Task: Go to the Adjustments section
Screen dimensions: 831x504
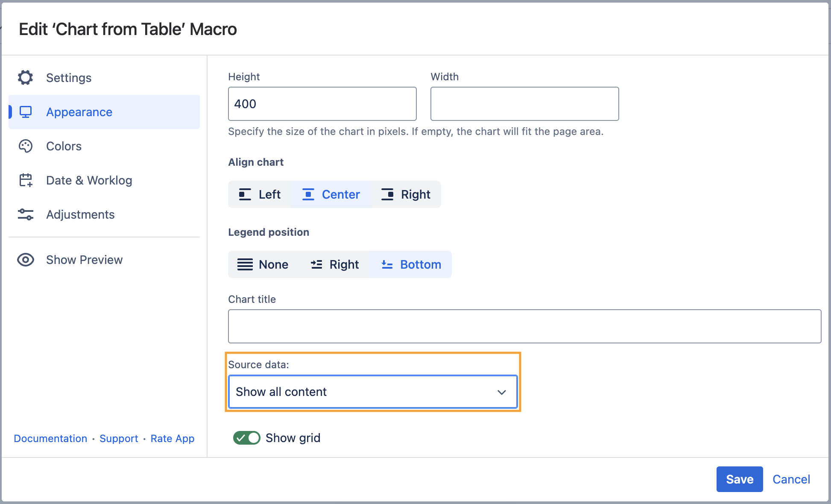Action: pos(80,214)
